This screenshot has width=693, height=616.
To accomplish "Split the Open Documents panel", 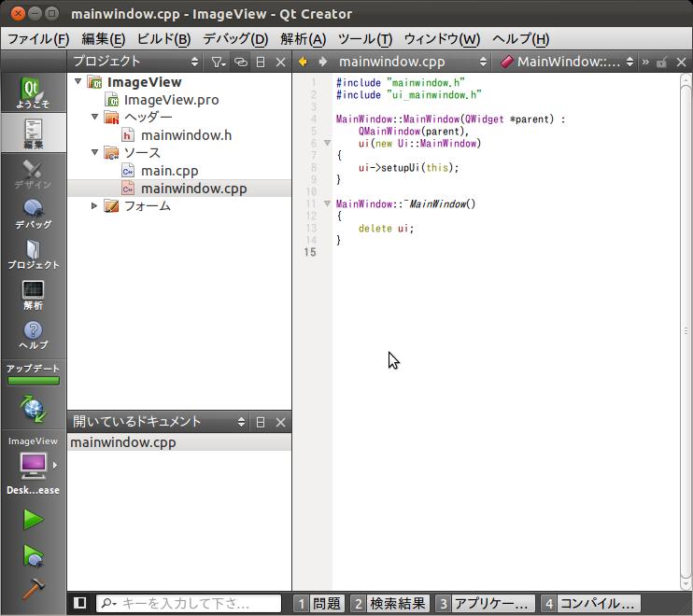I will coord(261,422).
